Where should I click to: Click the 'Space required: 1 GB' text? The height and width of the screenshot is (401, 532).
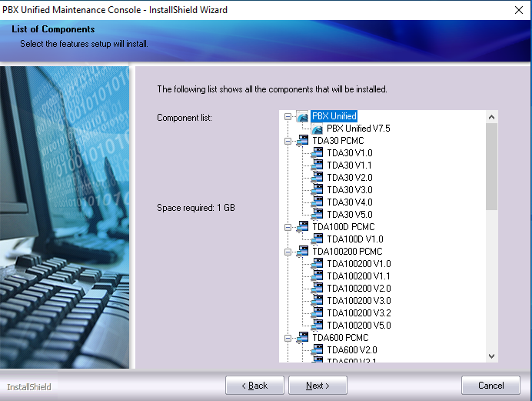tap(196, 208)
